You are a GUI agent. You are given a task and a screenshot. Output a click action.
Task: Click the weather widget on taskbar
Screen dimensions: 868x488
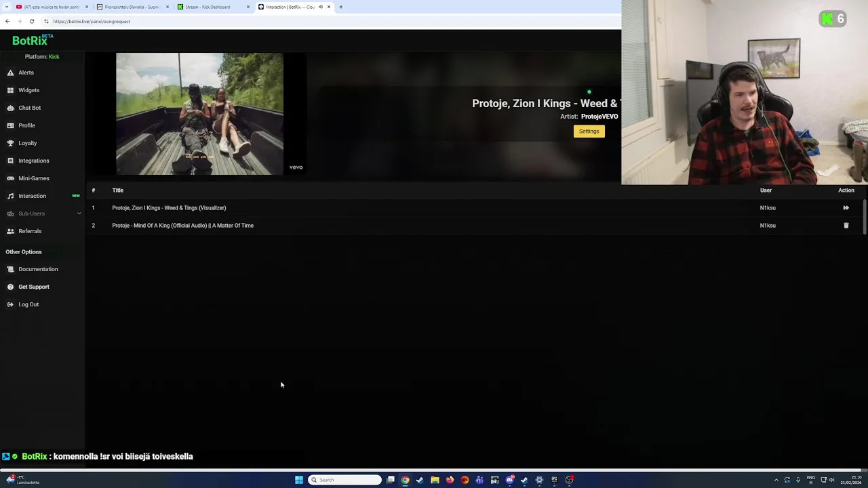23,480
